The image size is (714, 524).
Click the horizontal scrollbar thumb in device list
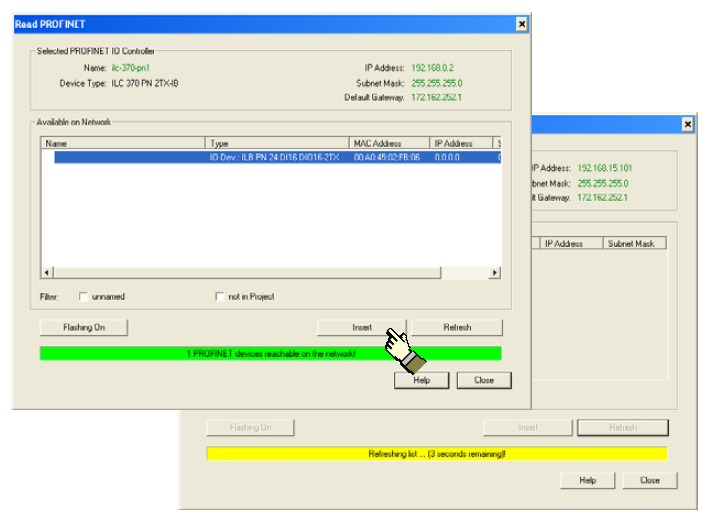(x=247, y=273)
